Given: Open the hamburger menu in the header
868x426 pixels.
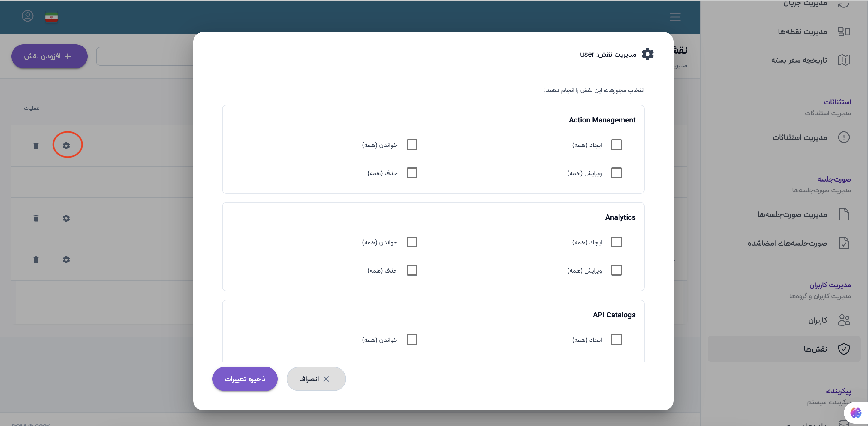Looking at the screenshot, I should coord(675,17).
